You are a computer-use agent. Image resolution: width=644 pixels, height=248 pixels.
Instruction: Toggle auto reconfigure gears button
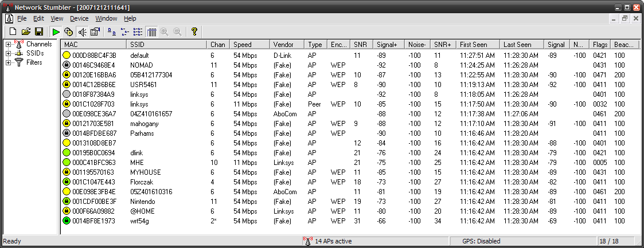pyautogui.click(x=69, y=32)
